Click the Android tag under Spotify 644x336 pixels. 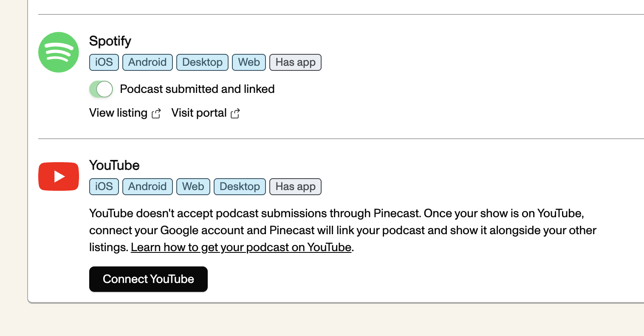147,62
